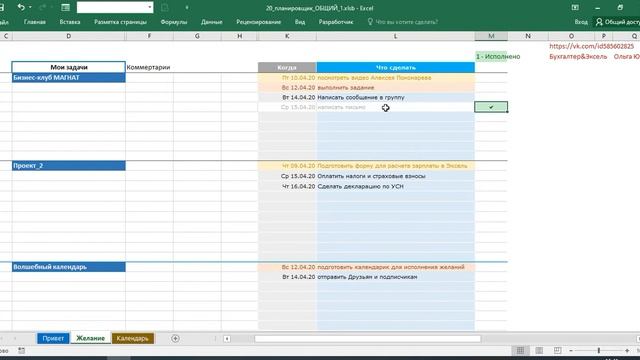Open the Данные ribbon tab
This screenshot has height=360, width=640.
pyautogui.click(x=211, y=22)
